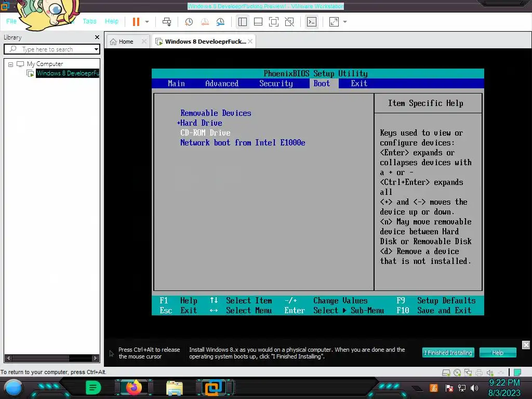Click "CD-ROM Drive" in the boot list
Image resolution: width=532 pixels, height=399 pixels.
coord(205,132)
